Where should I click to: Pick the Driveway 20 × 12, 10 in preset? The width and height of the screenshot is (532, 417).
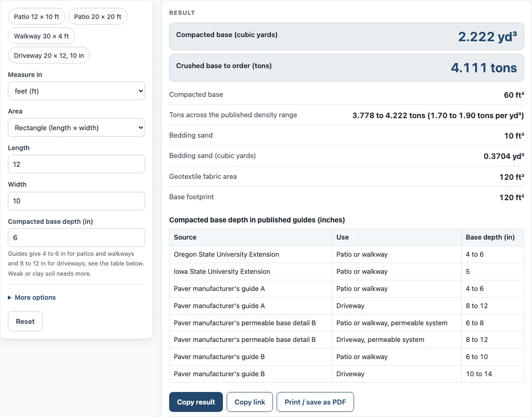[x=49, y=55]
